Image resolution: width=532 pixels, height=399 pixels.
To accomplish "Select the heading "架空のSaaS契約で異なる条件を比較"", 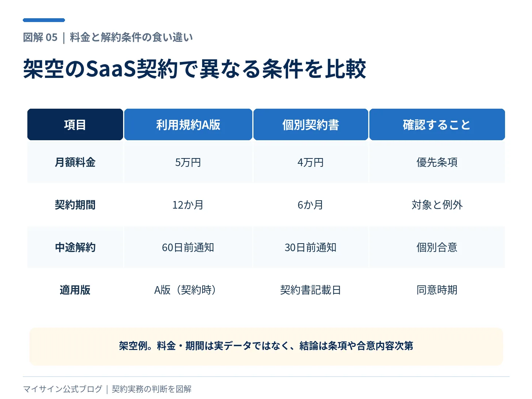I will pyautogui.click(x=194, y=69).
